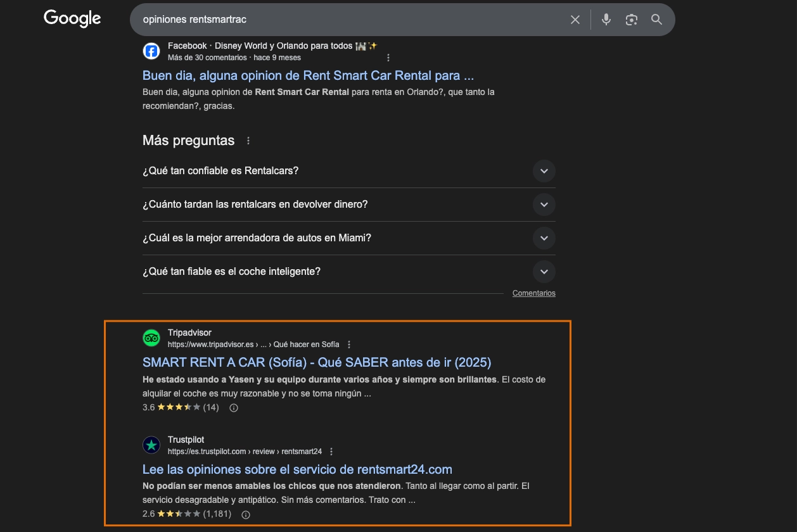Open three-dot menu beside Tripadvisor URL
Image resolution: width=797 pixels, height=532 pixels.
tap(349, 345)
